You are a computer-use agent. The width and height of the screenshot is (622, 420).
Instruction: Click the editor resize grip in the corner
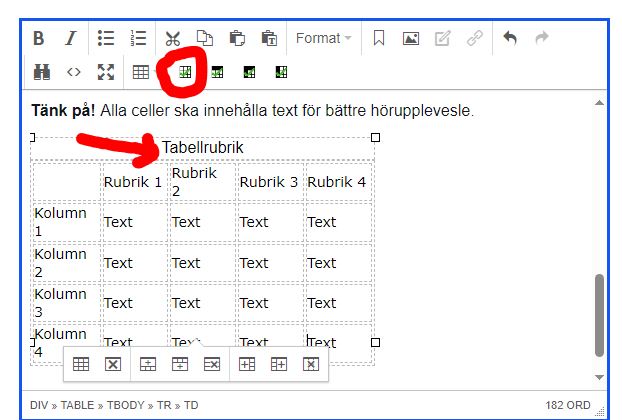[x=601, y=411]
